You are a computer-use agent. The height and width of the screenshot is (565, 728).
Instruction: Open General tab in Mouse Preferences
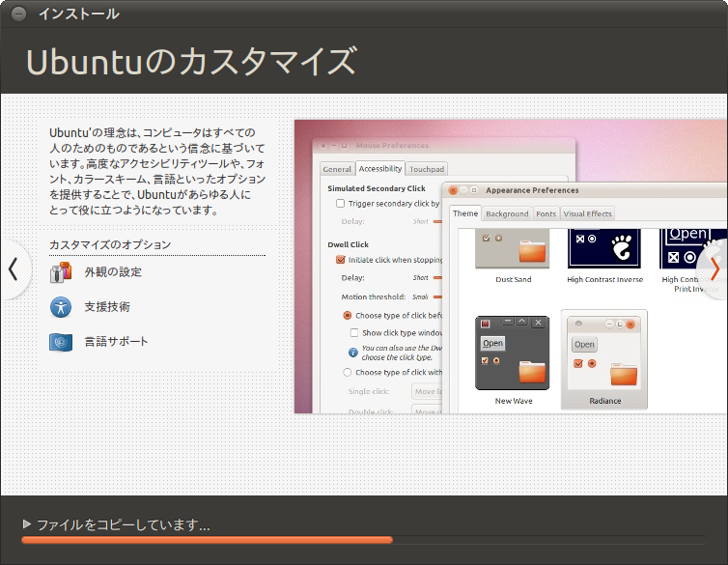pyautogui.click(x=337, y=169)
